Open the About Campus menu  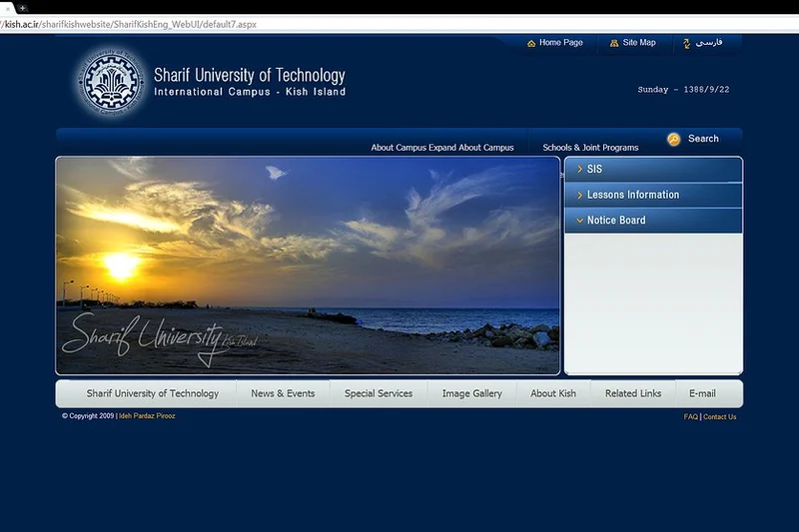pyautogui.click(x=441, y=148)
